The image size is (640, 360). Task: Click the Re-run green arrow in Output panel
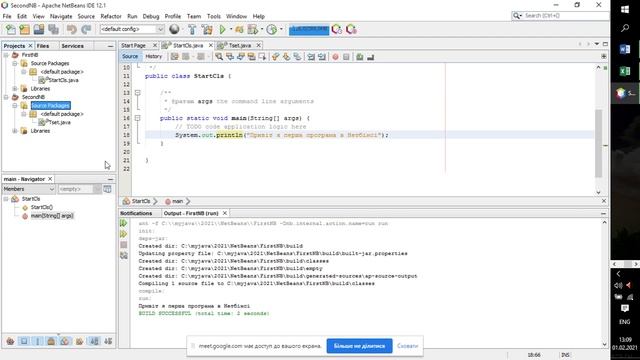124,223
